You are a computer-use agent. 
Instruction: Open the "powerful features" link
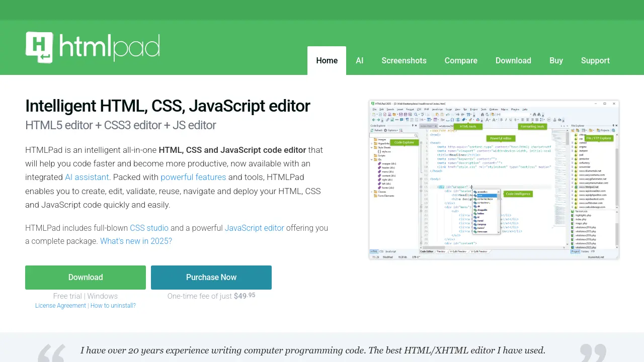click(x=193, y=177)
